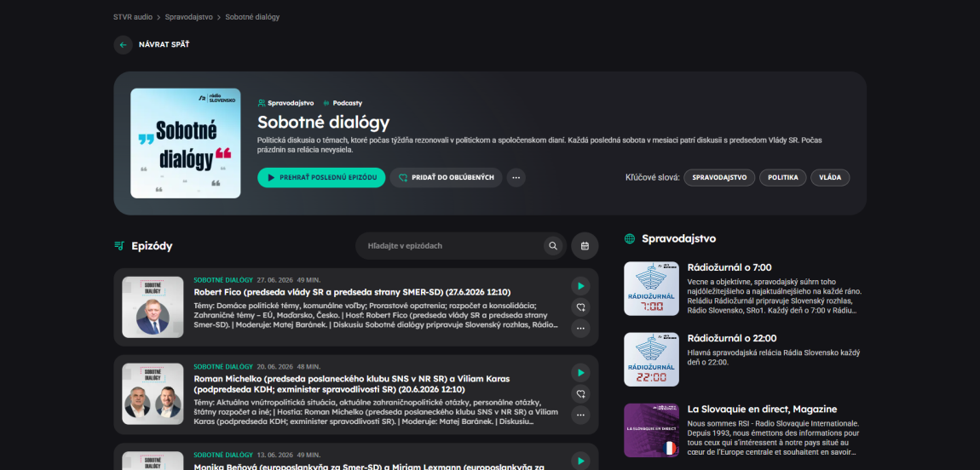Viewport: 980px width, 470px height.
Task: Click the Sobotné dialógy breadcrumb
Action: click(x=252, y=17)
